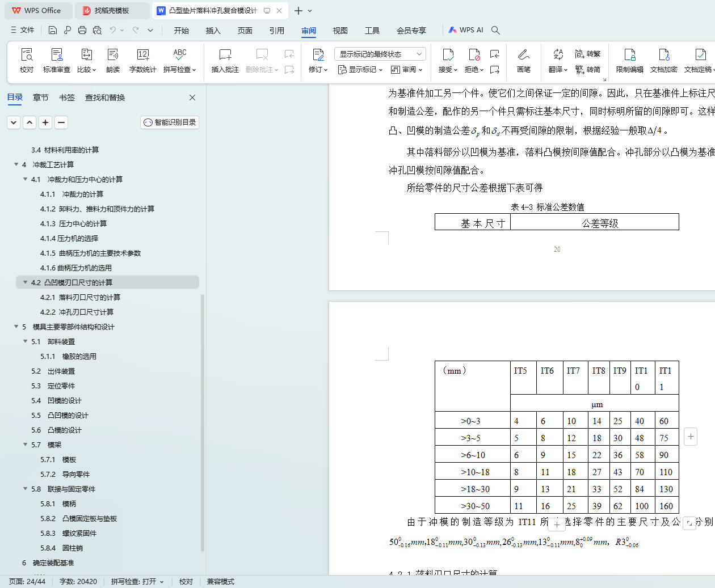Go to 5.4 凹模的设计 heading
715x588 pixels.
tap(56, 400)
